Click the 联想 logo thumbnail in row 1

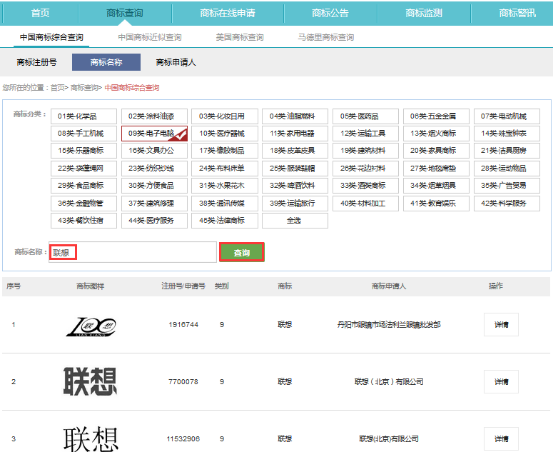point(91,325)
